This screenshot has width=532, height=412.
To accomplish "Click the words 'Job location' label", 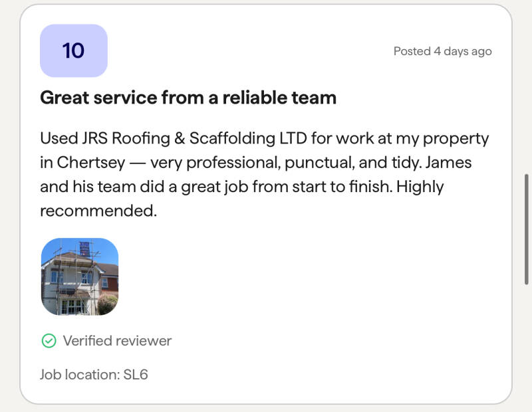I will click(x=78, y=374).
